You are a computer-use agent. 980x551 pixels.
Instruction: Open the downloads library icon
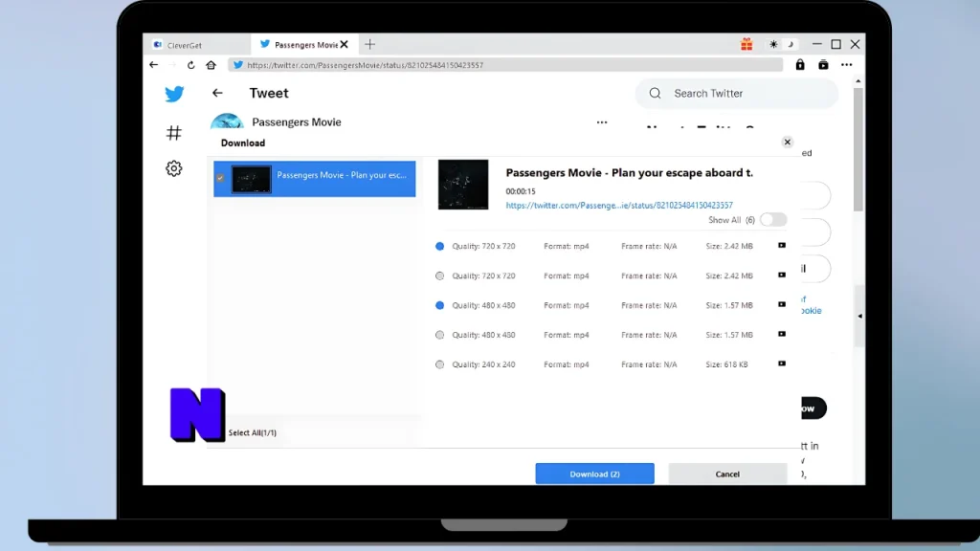[823, 64]
